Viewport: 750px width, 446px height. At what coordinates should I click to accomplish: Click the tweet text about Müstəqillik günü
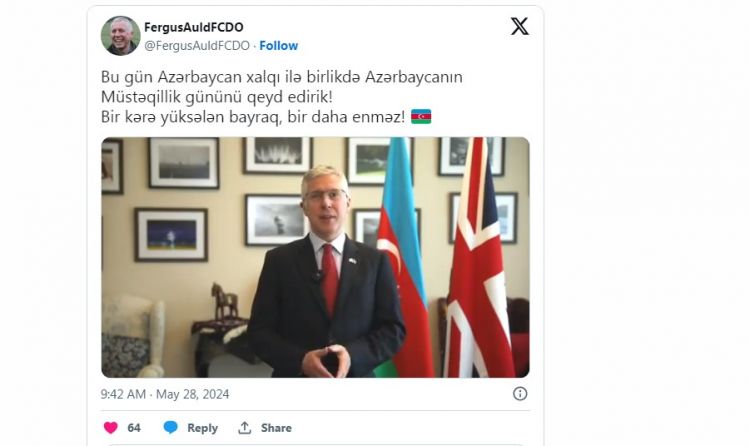282,97
